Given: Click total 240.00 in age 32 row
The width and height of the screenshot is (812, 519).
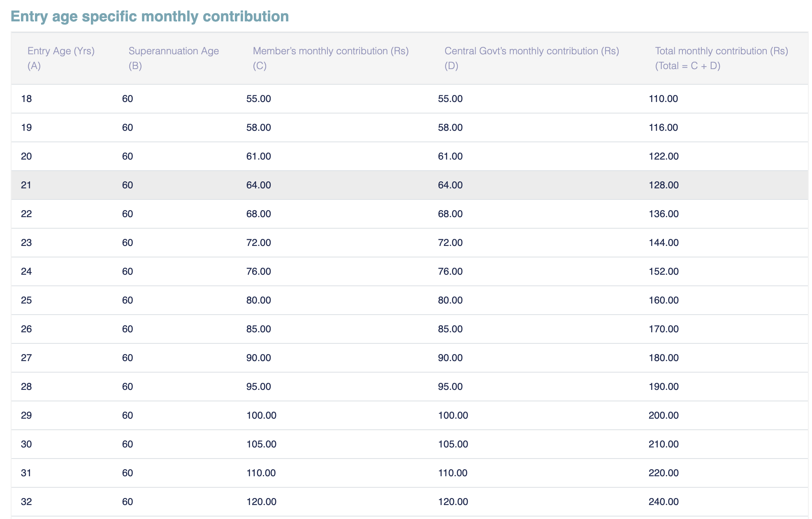Looking at the screenshot, I should click(663, 502).
